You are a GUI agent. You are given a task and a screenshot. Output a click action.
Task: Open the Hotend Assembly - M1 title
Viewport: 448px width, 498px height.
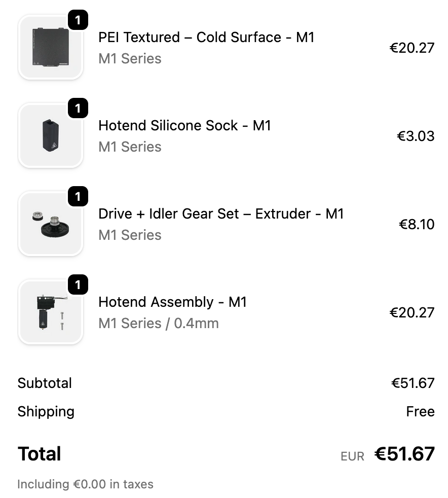click(172, 302)
